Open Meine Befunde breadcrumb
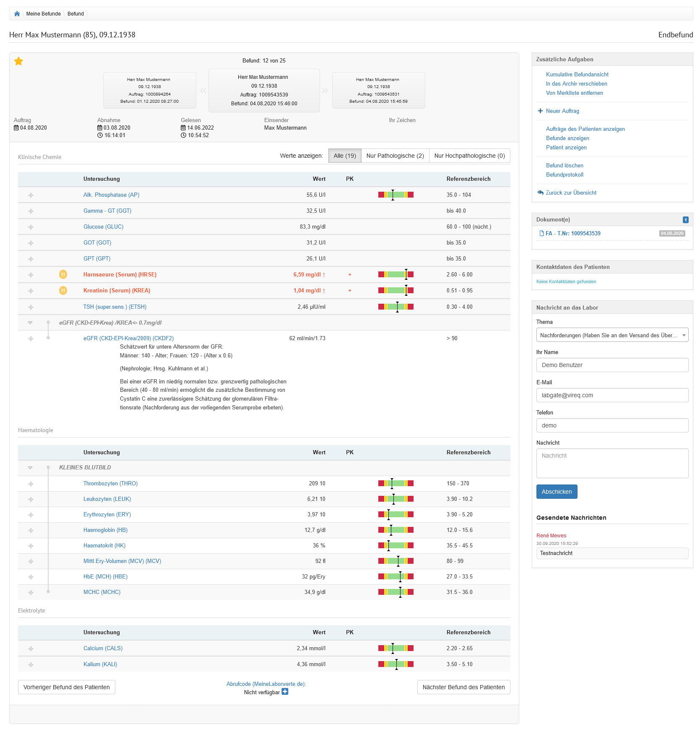This screenshot has width=700, height=732. (x=43, y=14)
